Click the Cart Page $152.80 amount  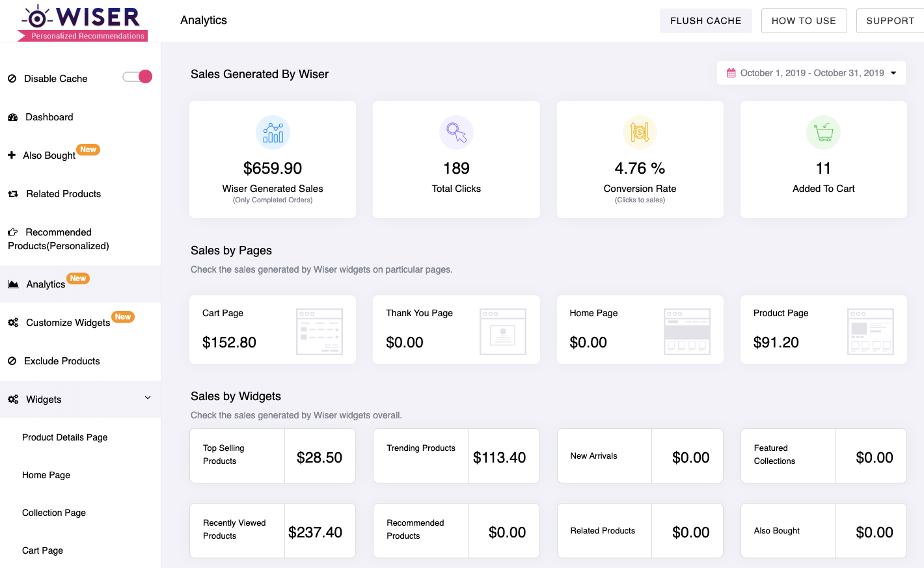(x=229, y=342)
